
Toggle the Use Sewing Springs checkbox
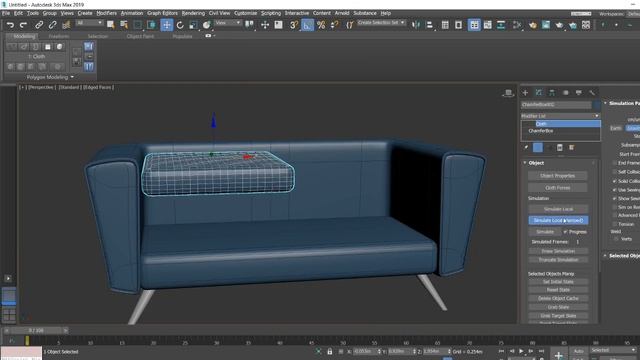tap(615, 190)
